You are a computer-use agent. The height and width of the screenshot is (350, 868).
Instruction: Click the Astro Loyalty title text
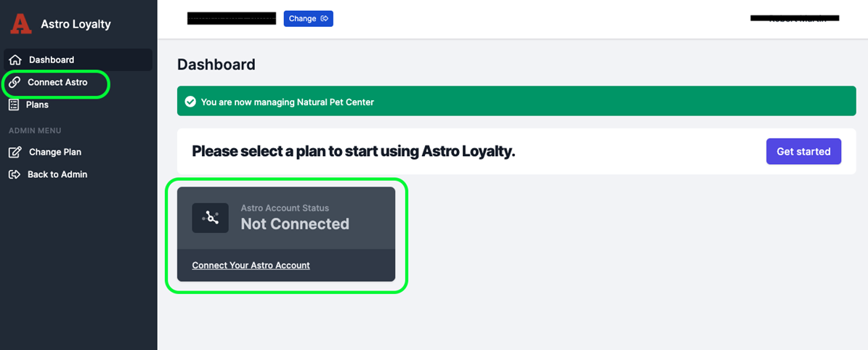click(76, 24)
